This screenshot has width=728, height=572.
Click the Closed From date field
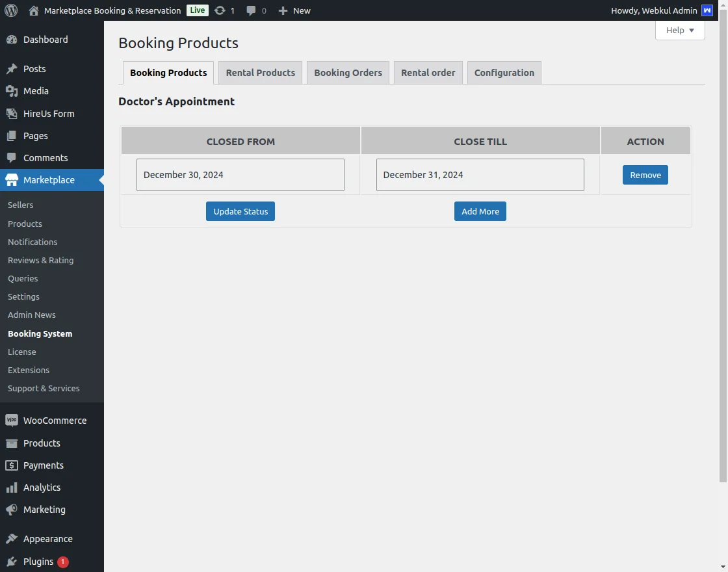point(240,175)
